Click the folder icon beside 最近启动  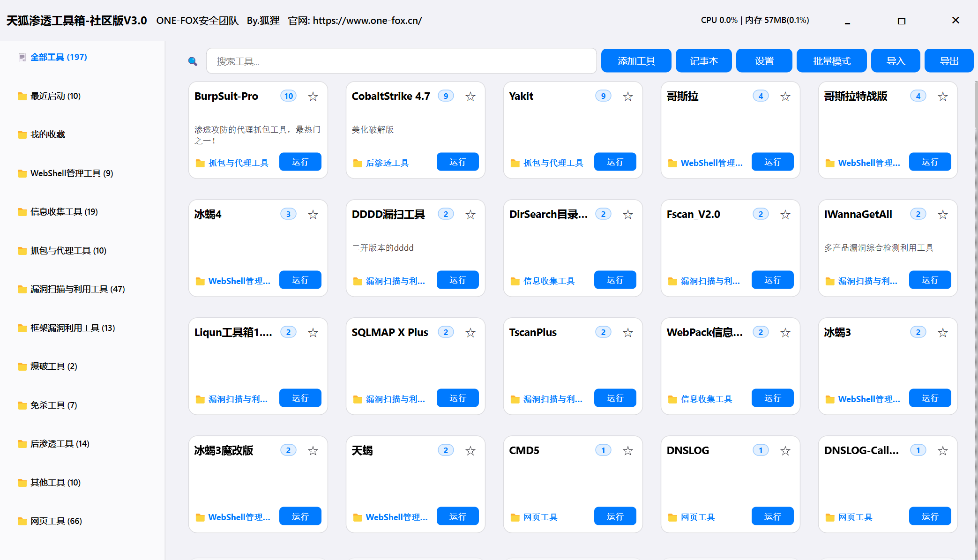tap(22, 97)
